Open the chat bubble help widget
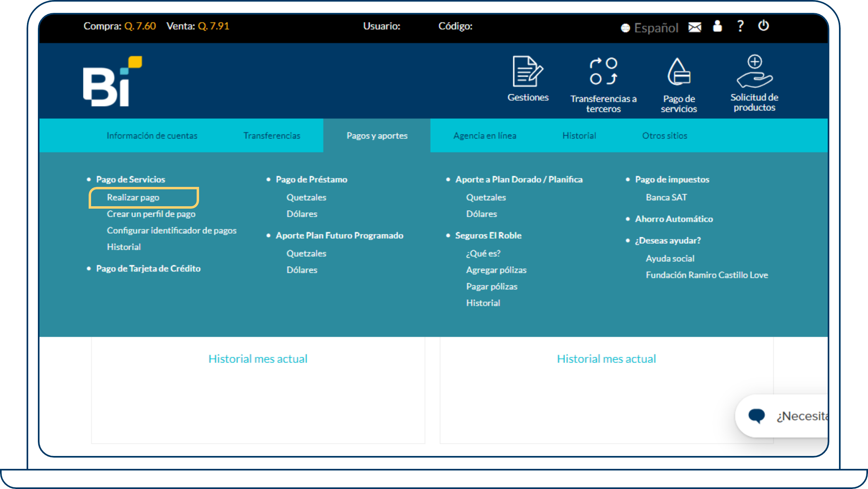Image resolution: width=868 pixels, height=489 pixels. (x=756, y=416)
